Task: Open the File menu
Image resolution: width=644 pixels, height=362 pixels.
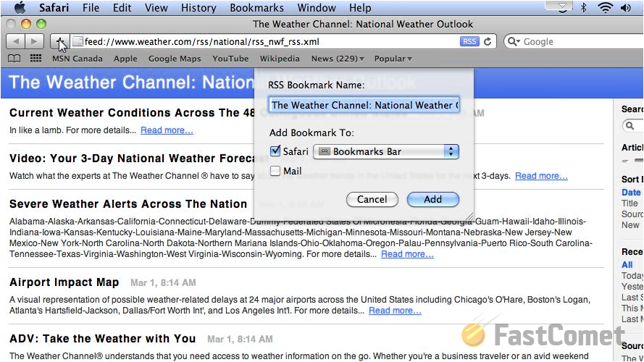Action: (x=91, y=7)
